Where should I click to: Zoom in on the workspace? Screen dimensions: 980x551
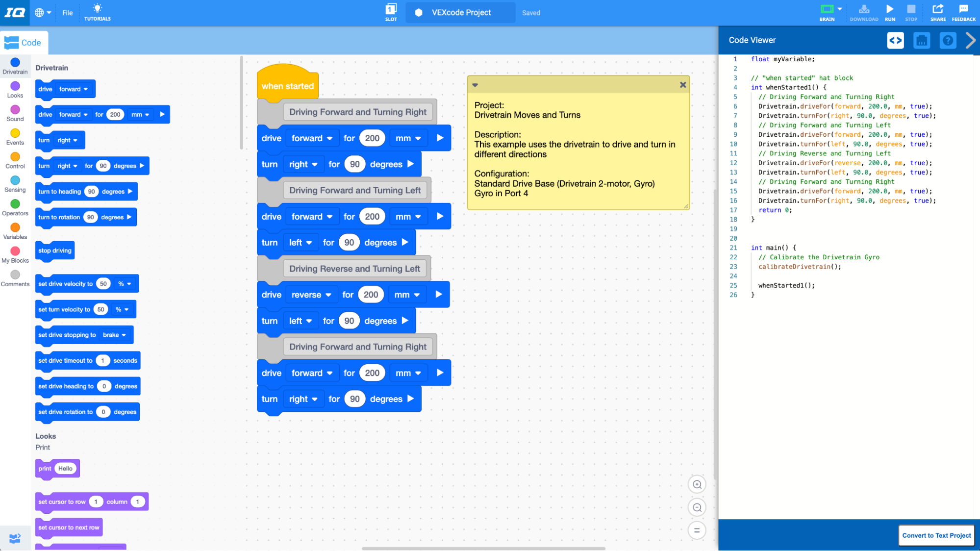[697, 484]
